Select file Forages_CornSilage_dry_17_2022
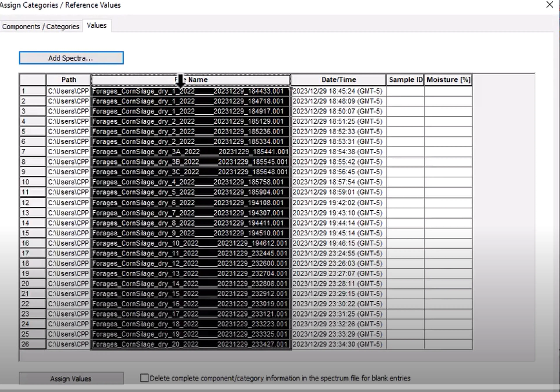This screenshot has height=392, width=560. (191, 314)
